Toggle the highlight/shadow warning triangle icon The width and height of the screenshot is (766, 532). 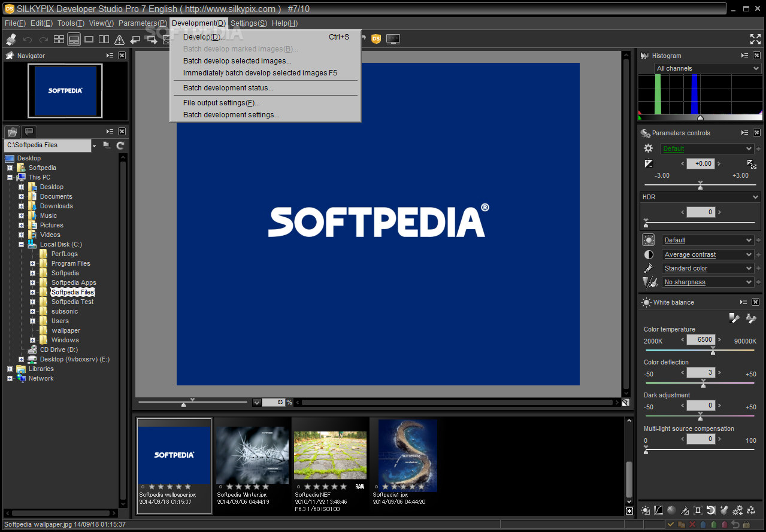tap(119, 39)
